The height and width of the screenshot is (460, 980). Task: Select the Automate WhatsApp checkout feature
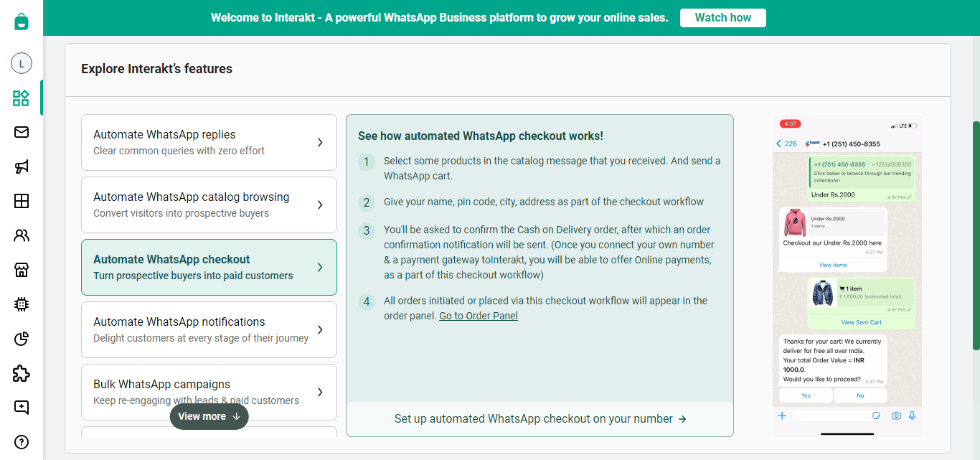209,267
